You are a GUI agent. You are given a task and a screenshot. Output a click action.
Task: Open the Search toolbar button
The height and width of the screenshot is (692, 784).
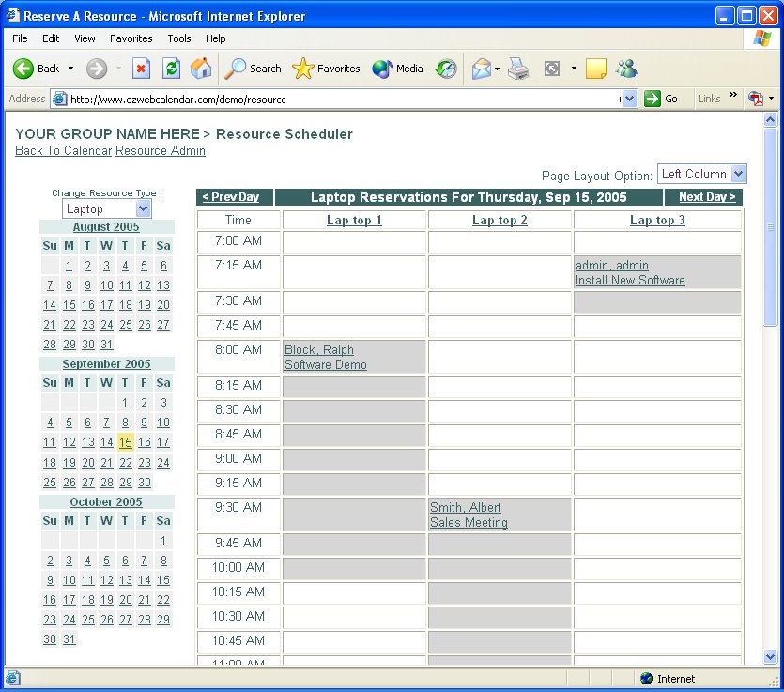[x=253, y=69]
